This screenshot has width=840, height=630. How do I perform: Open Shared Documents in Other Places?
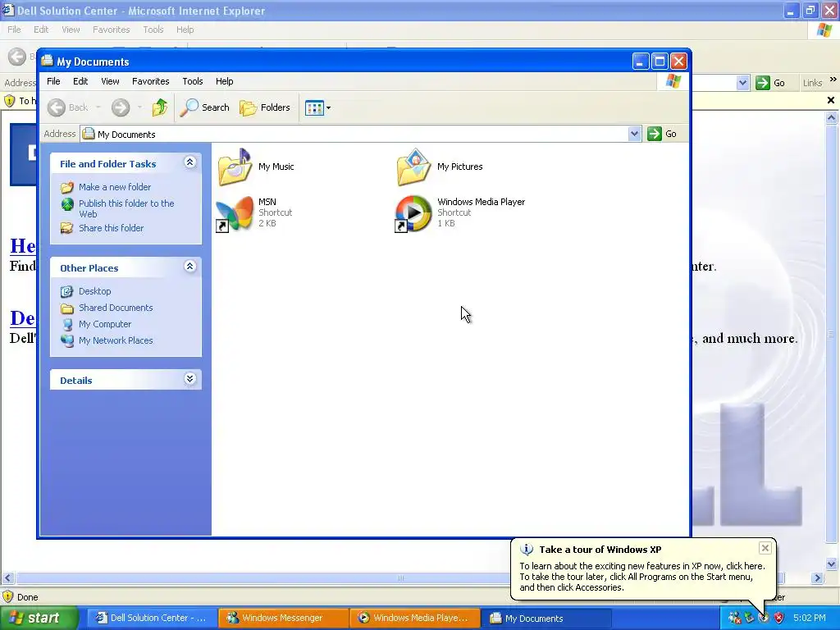click(116, 308)
